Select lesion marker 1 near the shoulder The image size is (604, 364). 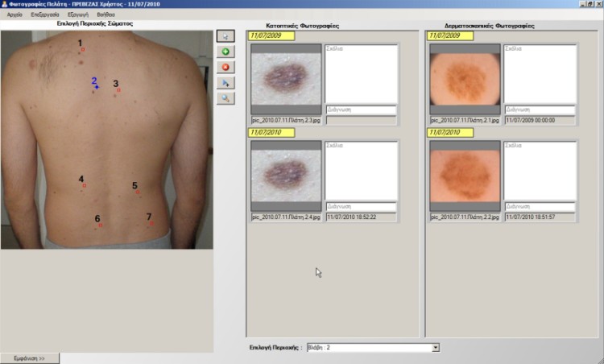click(x=81, y=50)
